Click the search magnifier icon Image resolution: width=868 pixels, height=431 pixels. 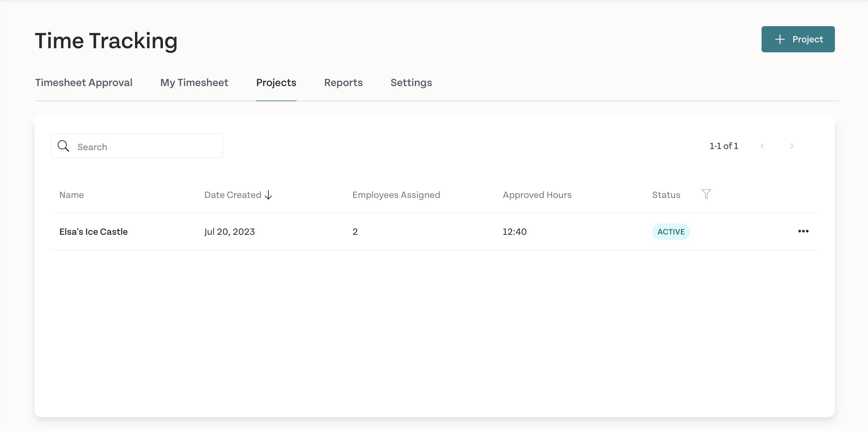click(63, 146)
